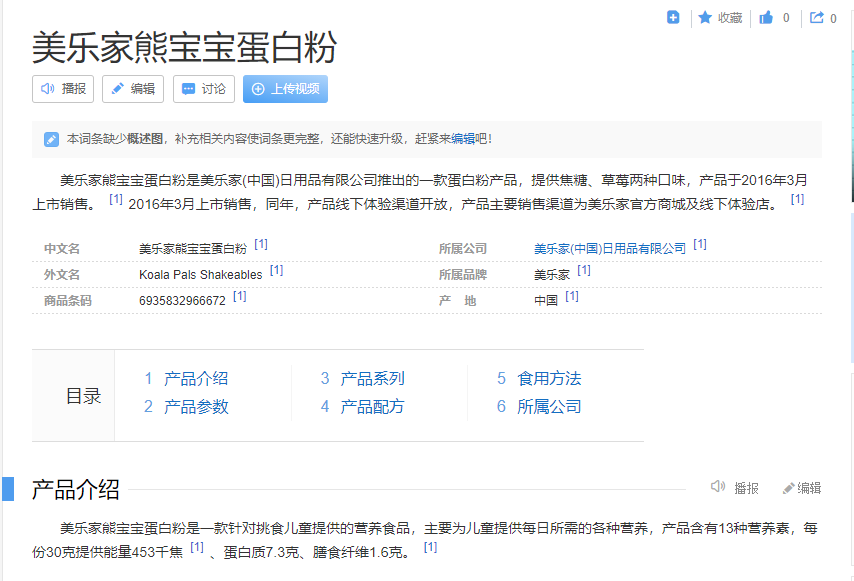Click reference [1] after Koala Pals Shakeables
This screenshot has height=581, width=854.
277,270
